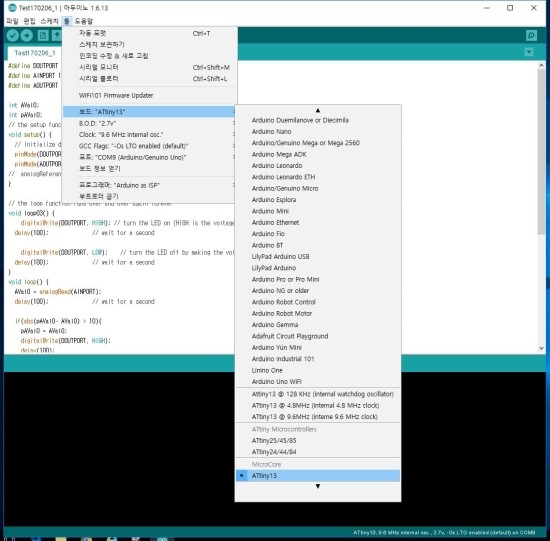Select ATtiny24/44/84 board

coord(318,452)
